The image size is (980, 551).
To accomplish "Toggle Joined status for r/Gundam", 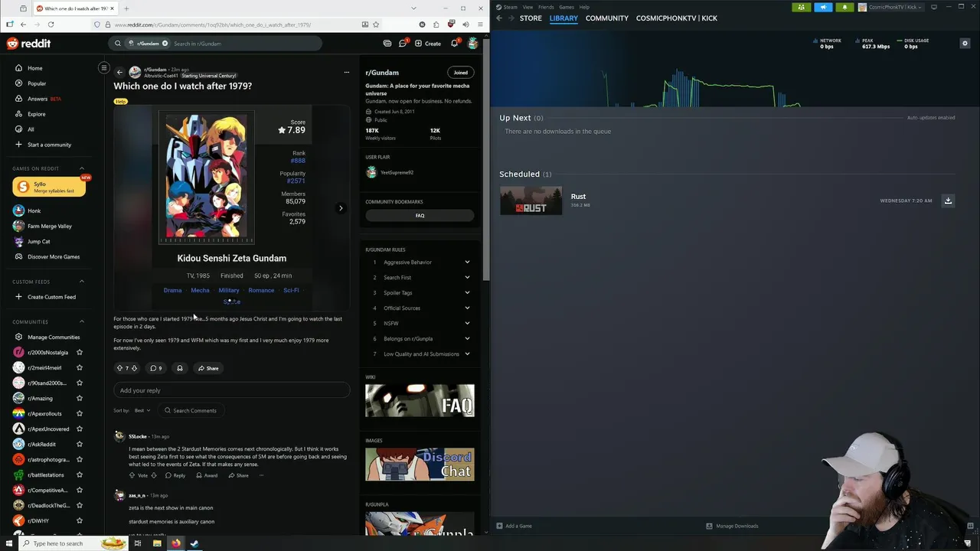I will (x=460, y=73).
